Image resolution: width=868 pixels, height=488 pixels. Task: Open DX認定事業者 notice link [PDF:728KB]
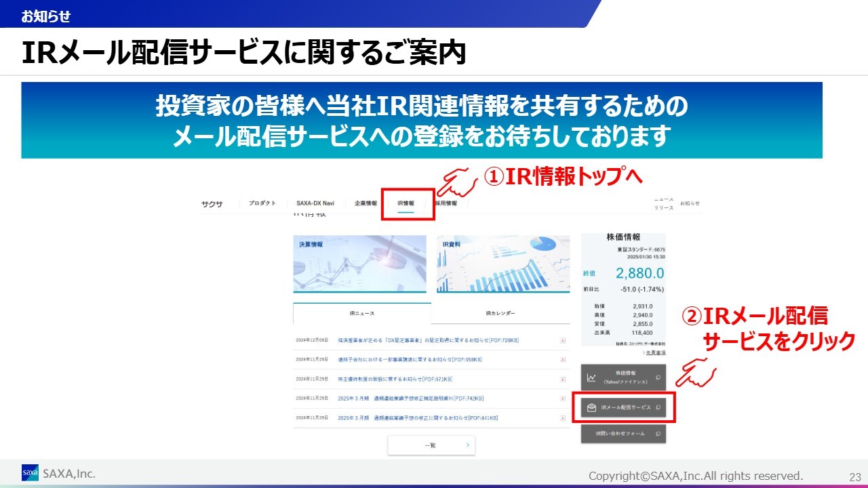tap(428, 340)
